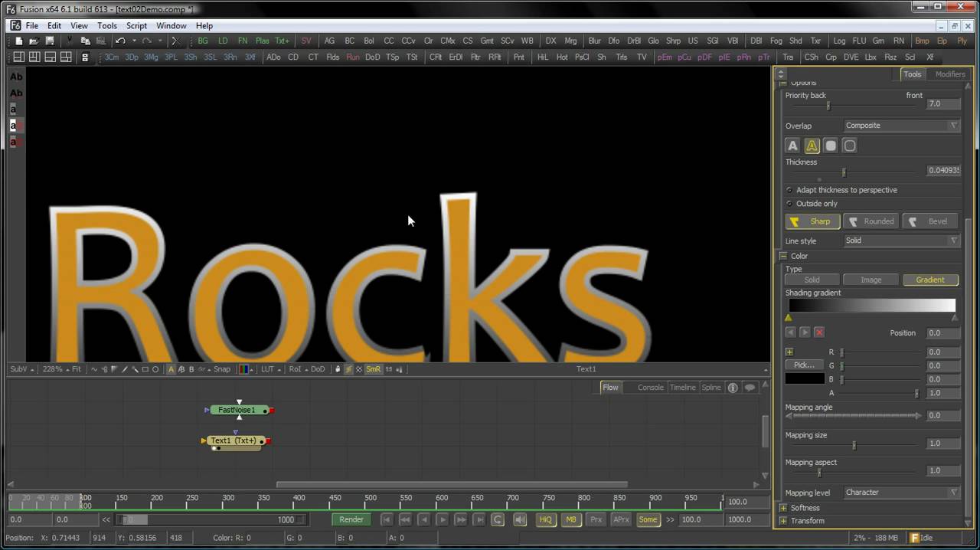Delete gradient color stop with red X

[819, 332]
